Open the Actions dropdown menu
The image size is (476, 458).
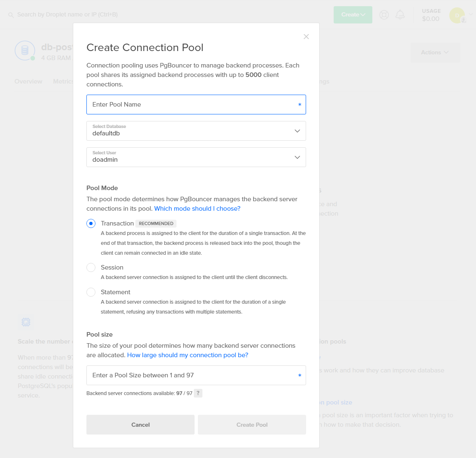(x=435, y=52)
